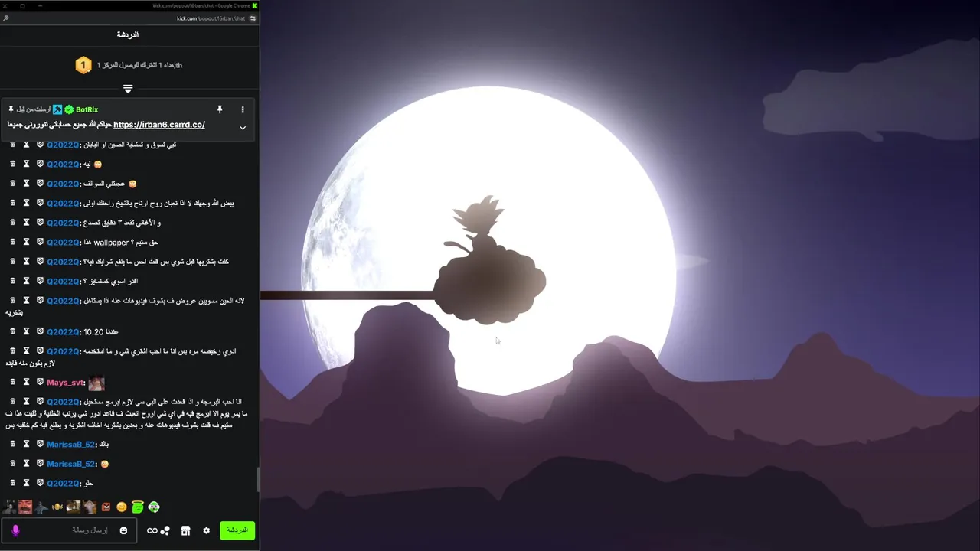
Task: Open chat settings gear icon
Action: click(x=206, y=530)
